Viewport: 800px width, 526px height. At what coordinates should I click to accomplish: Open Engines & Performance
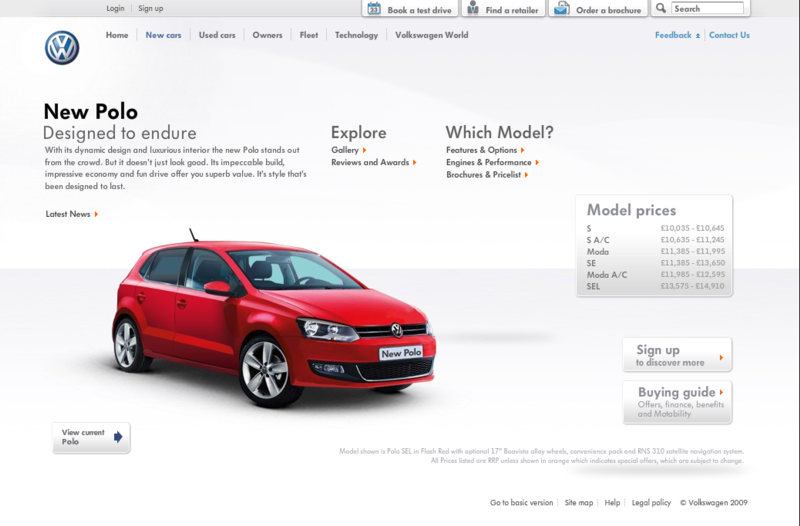pos(489,162)
